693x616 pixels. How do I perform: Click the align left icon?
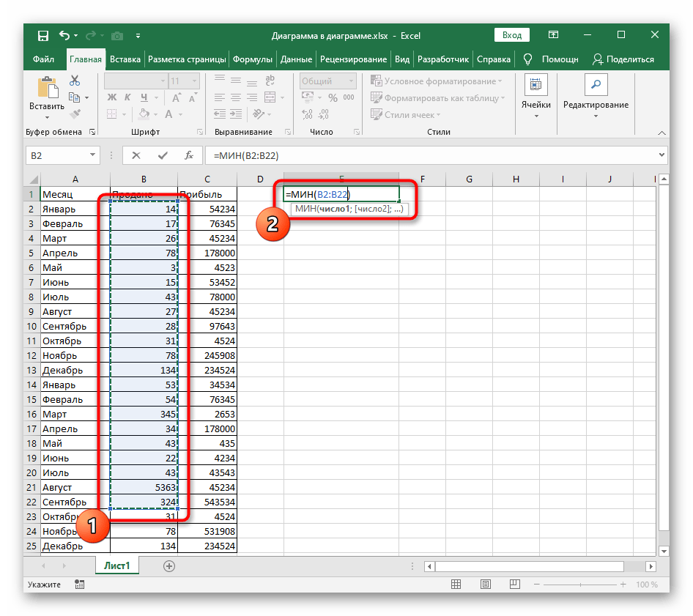coord(219,97)
